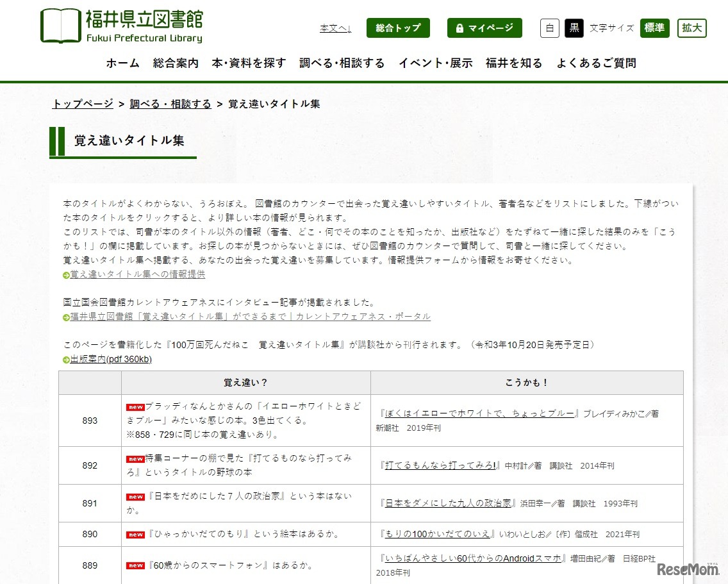Screen dimensions: 728x584
Task: Open the 本・資料を探す menu
Action: [x=249, y=63]
